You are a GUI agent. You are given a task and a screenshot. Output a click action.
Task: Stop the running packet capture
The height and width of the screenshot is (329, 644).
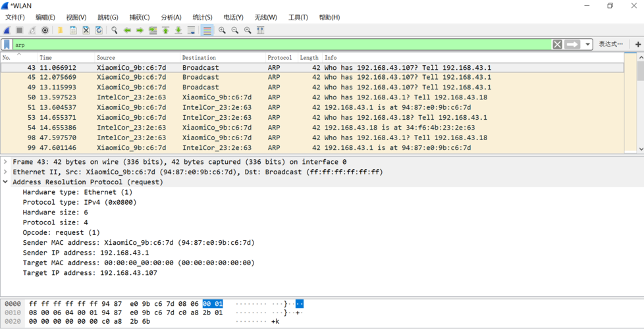[x=19, y=30]
